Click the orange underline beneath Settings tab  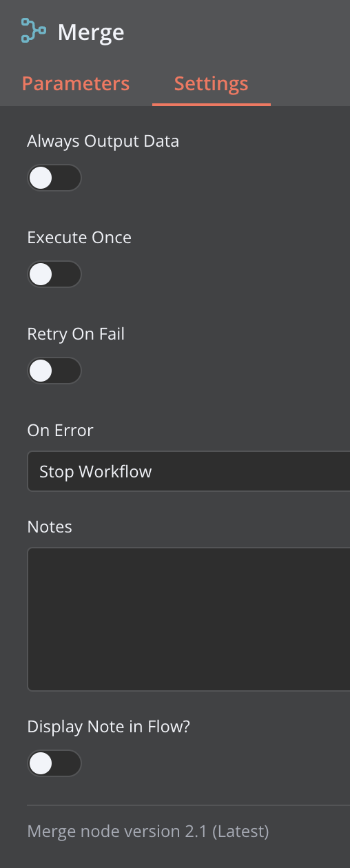coord(212,104)
